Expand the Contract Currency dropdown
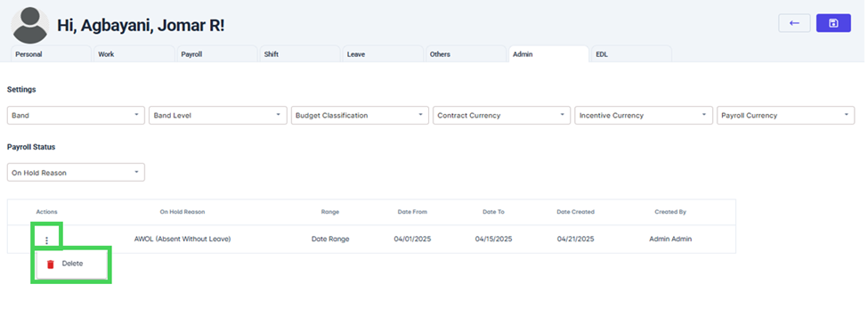 (x=501, y=115)
